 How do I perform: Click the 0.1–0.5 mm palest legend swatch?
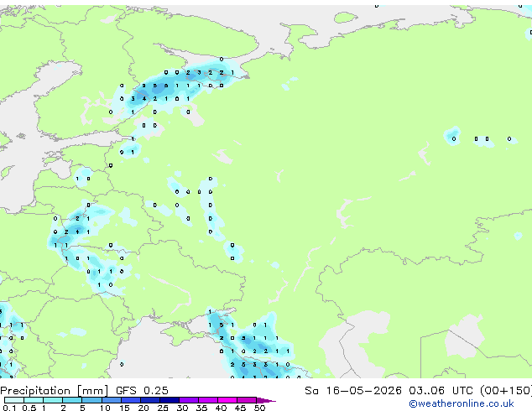tap(14, 400)
